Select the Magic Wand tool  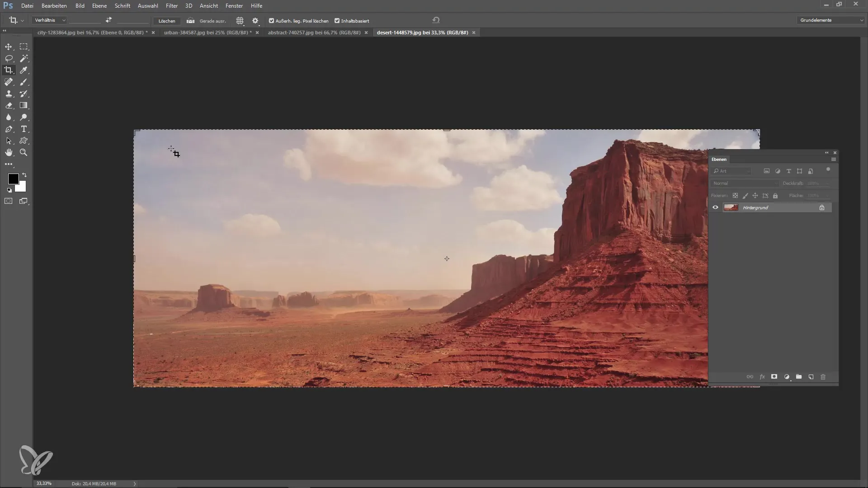click(24, 58)
